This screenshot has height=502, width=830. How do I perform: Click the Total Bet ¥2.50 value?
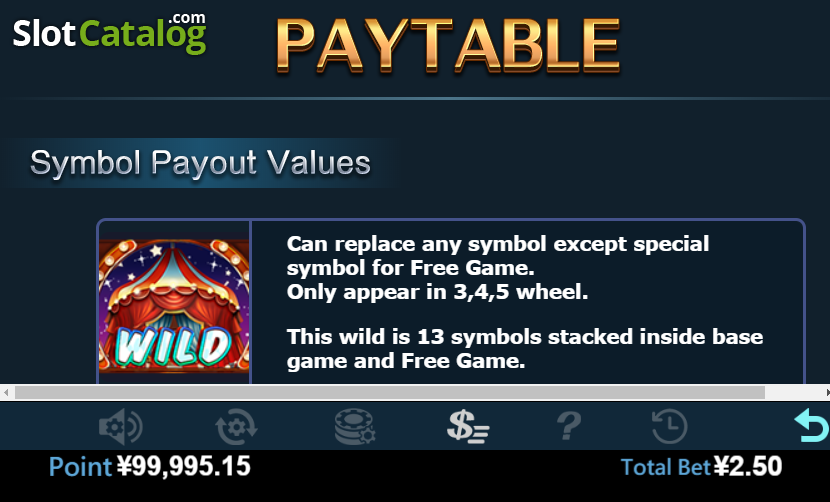pos(748,467)
